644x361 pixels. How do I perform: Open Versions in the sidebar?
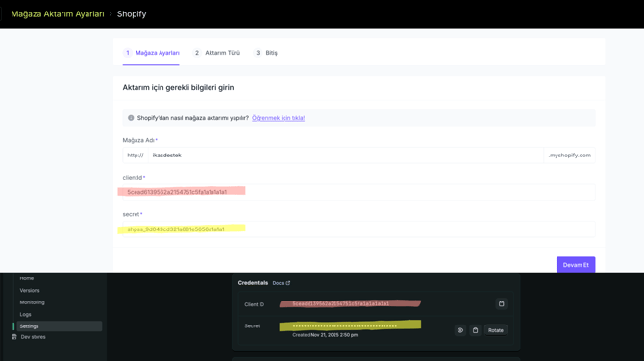tap(30, 291)
